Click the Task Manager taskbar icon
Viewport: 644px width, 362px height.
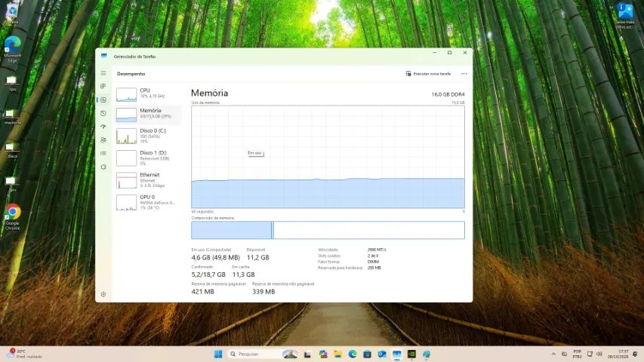tap(397, 354)
